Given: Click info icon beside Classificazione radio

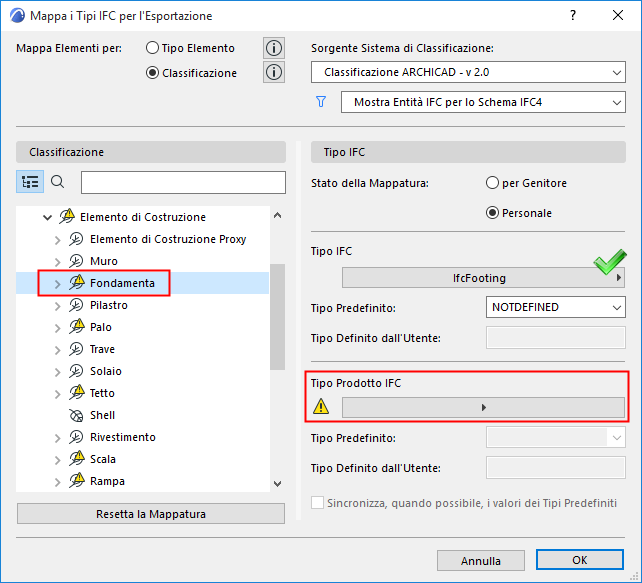Looking at the screenshot, I should point(274,72).
